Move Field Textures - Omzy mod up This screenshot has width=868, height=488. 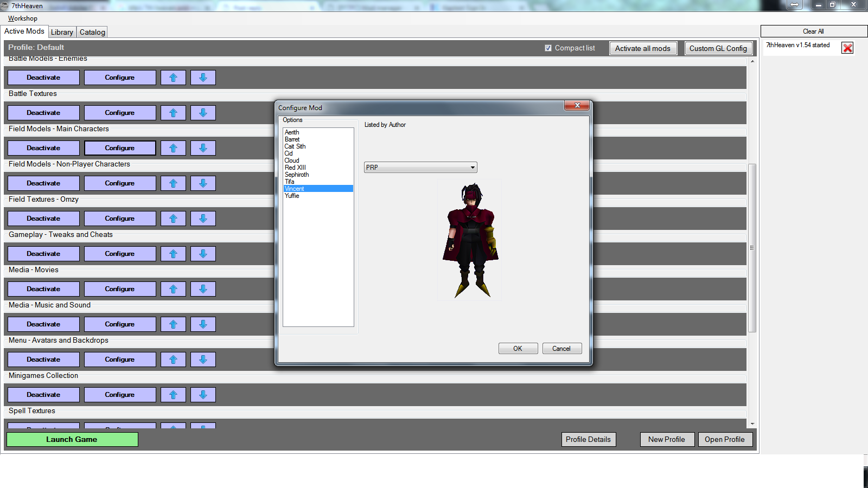(x=173, y=219)
